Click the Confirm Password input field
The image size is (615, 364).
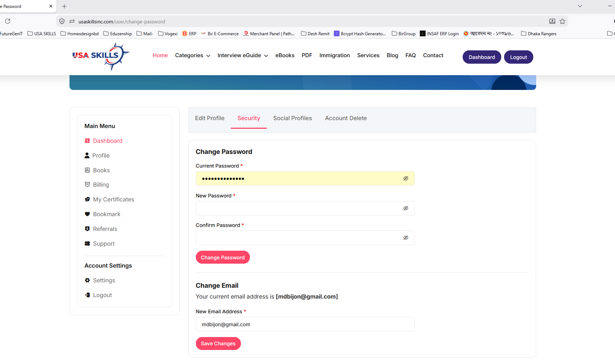[305, 238]
